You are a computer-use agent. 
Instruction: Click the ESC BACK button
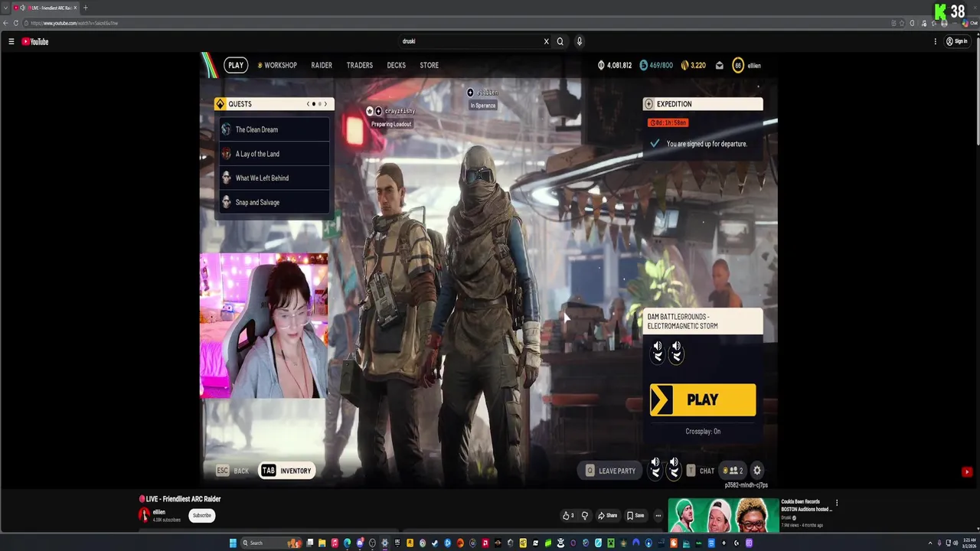pyautogui.click(x=233, y=471)
